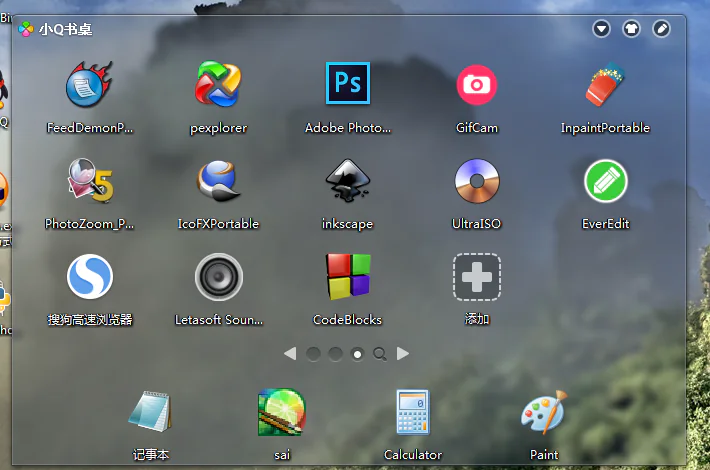Screen dimensions: 710x470
Task: Open GifCam screen recorder icon
Action: tap(477, 85)
